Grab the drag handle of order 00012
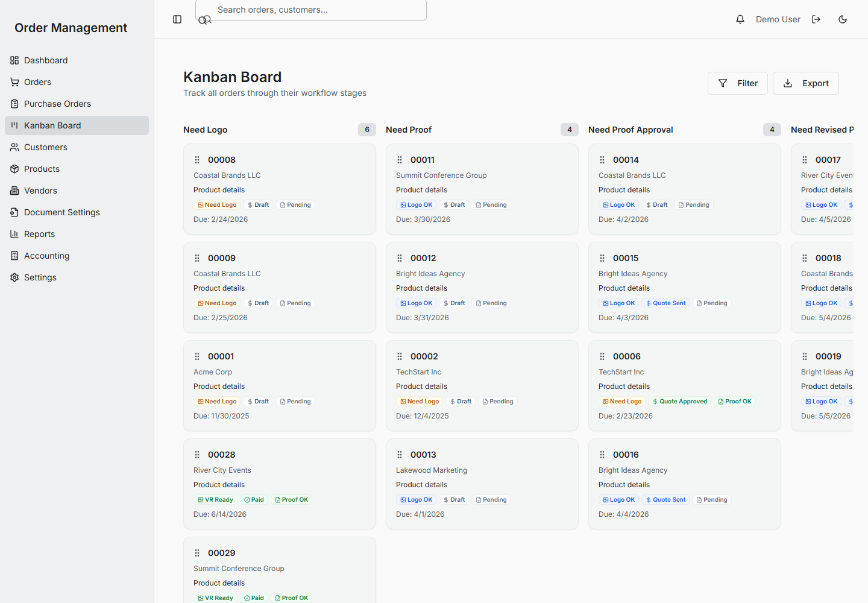This screenshot has width=868, height=603. point(400,258)
